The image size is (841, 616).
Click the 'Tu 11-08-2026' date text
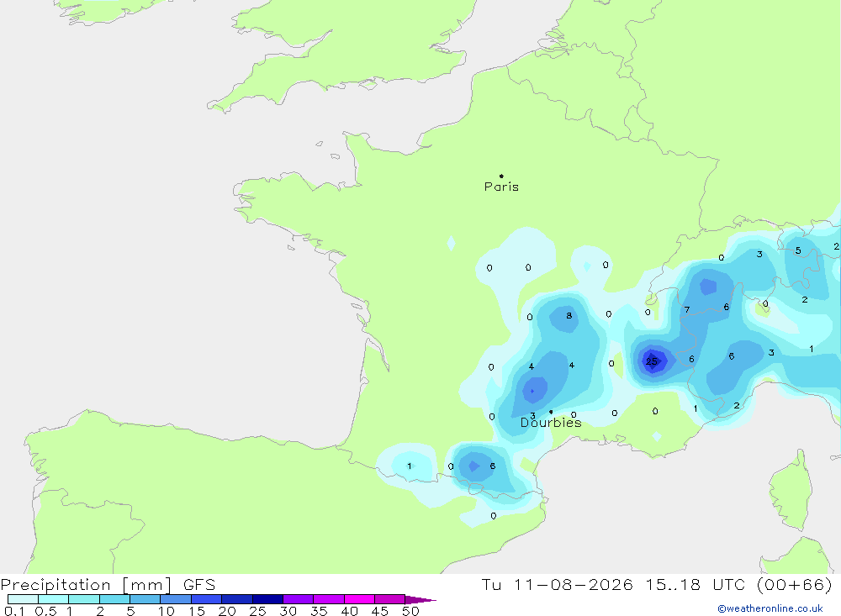(557, 584)
